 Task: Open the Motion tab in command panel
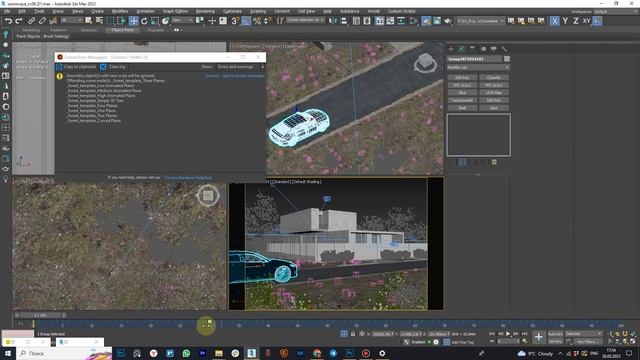pos(483,49)
